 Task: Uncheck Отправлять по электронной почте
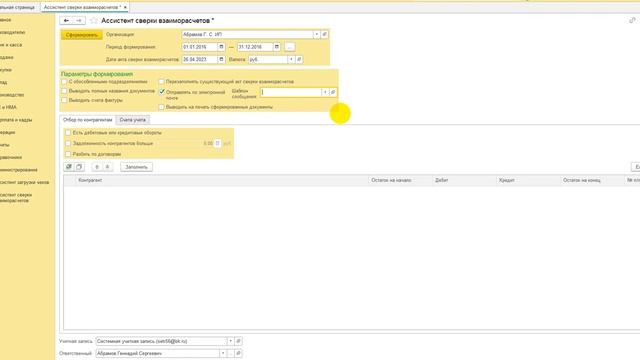162,92
